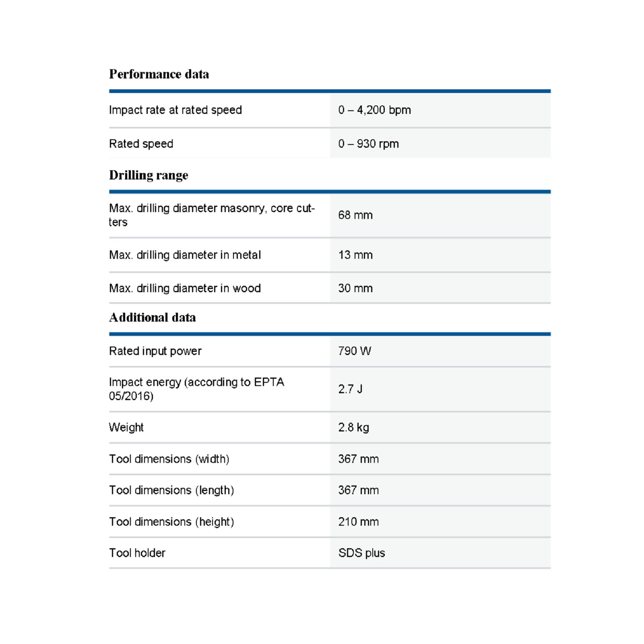Select the Impact energy EPTA label
This screenshot has height=644, width=644.
(x=196, y=389)
